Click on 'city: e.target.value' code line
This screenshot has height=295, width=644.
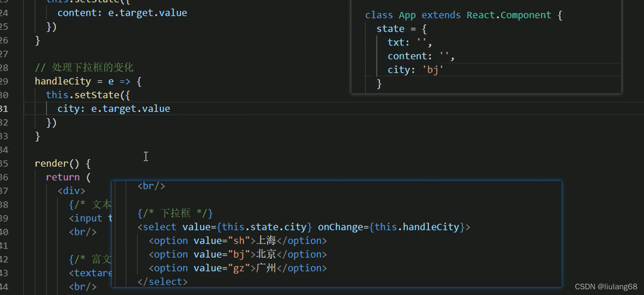[x=114, y=109]
